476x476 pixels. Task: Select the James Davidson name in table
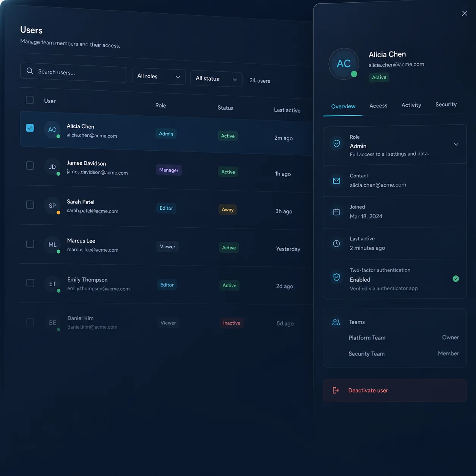pos(86,163)
